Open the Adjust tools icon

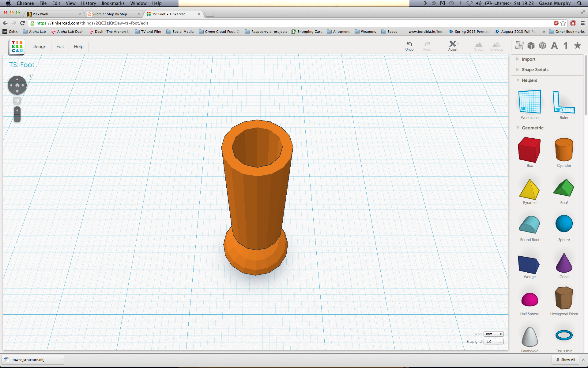[x=453, y=44]
